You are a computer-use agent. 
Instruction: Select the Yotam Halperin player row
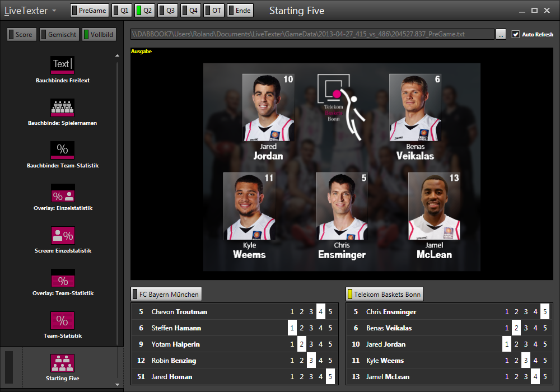tap(234, 344)
